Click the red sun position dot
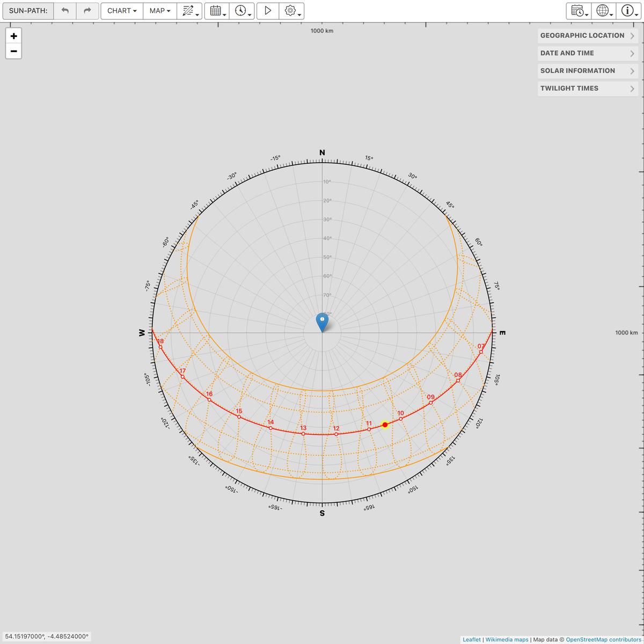This screenshot has width=644, height=644. coord(385,425)
